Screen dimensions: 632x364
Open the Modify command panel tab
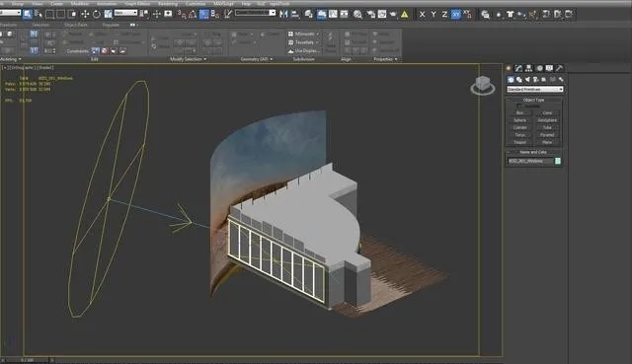518,68
